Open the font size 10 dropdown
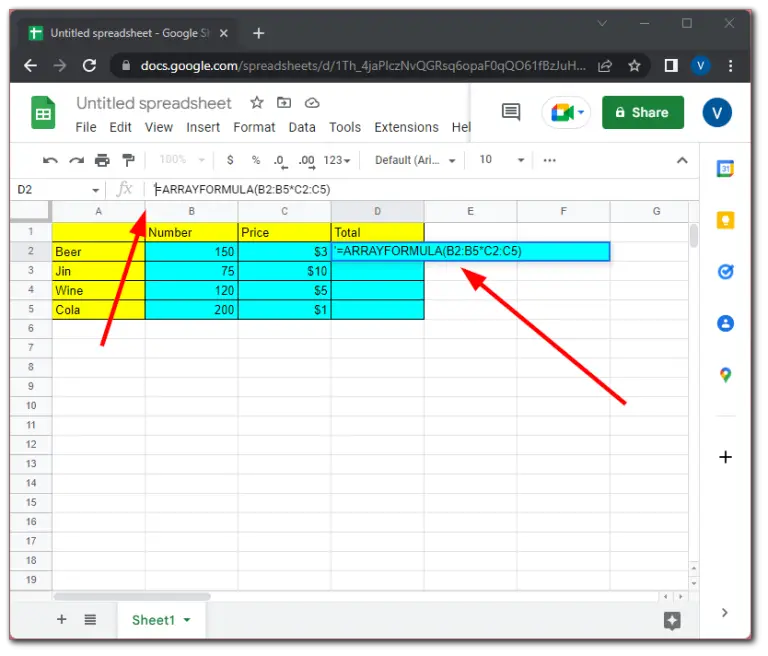Screen dimensions: 768x656 502,160
